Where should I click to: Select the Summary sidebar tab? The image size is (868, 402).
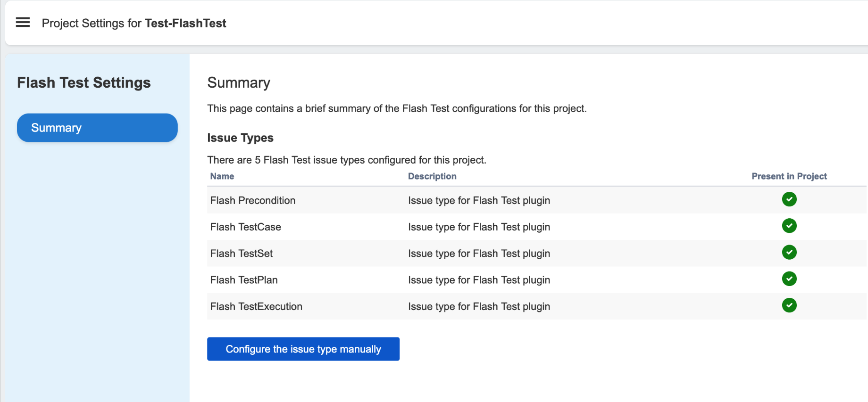[x=97, y=128]
